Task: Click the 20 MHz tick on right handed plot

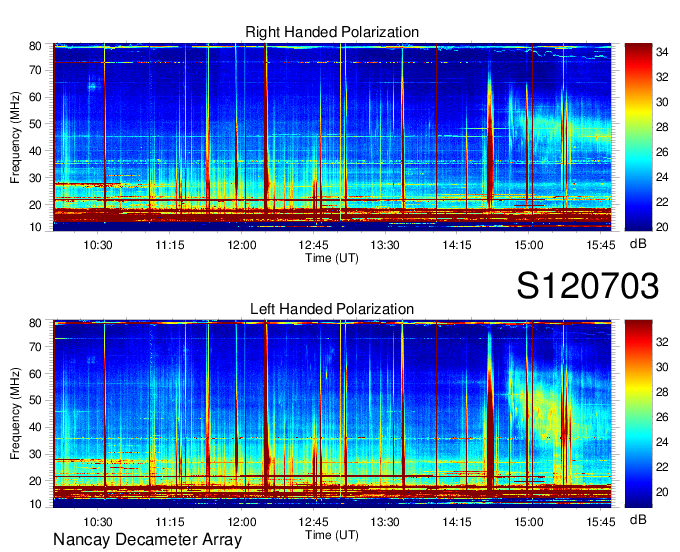Action: coord(35,205)
